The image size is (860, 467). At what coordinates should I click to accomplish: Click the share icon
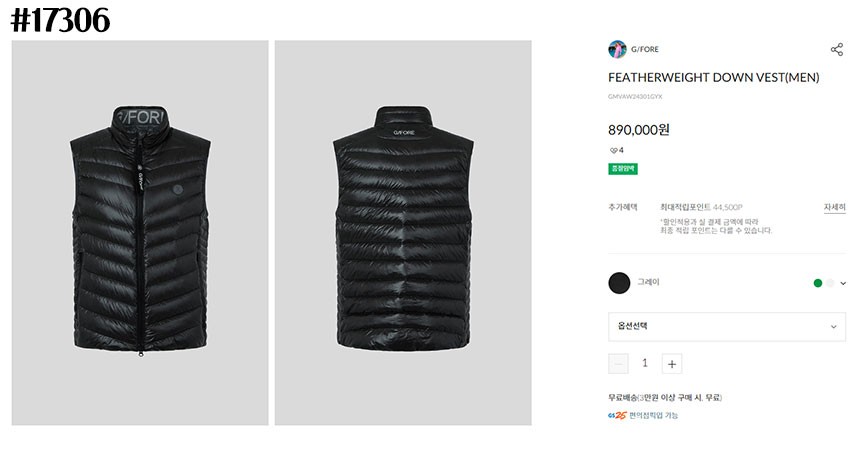pyautogui.click(x=836, y=49)
